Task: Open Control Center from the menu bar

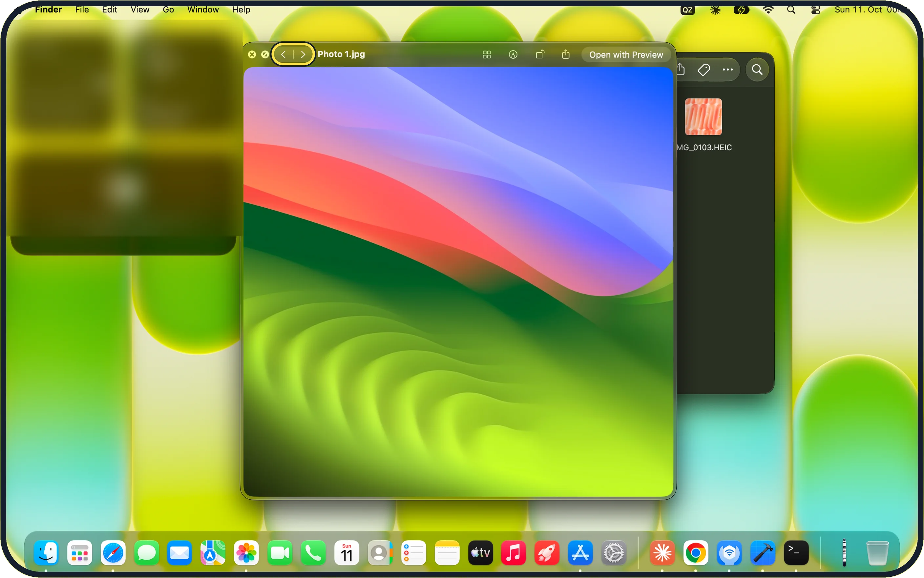Action: click(x=815, y=10)
